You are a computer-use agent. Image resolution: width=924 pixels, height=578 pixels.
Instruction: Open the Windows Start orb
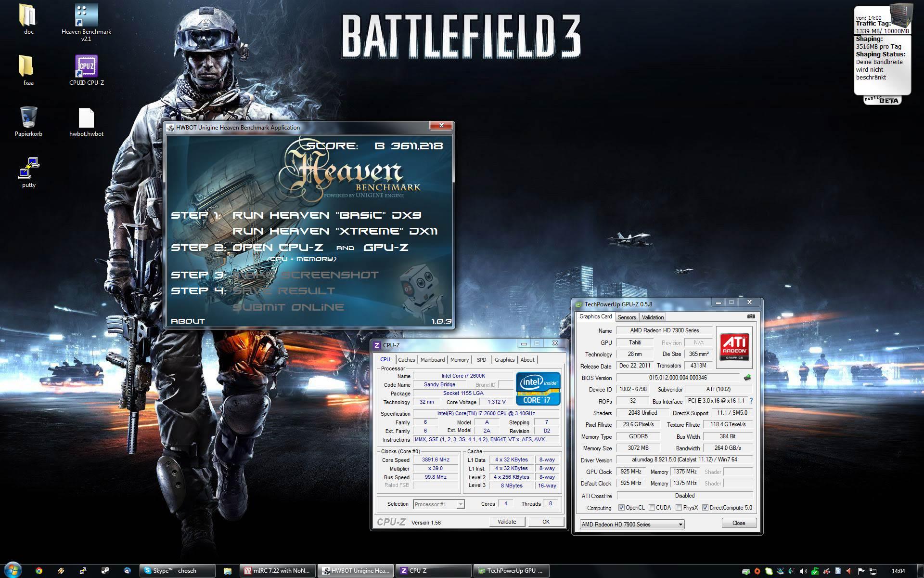(x=13, y=570)
